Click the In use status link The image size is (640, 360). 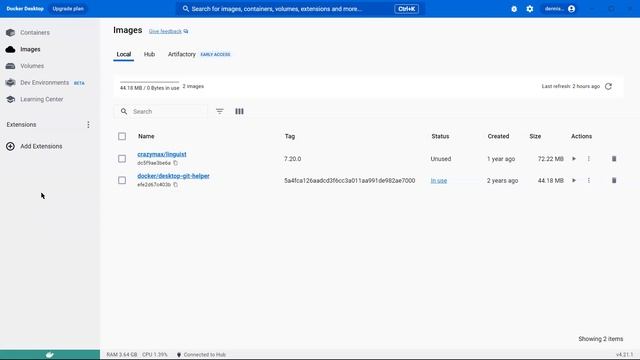tap(439, 181)
